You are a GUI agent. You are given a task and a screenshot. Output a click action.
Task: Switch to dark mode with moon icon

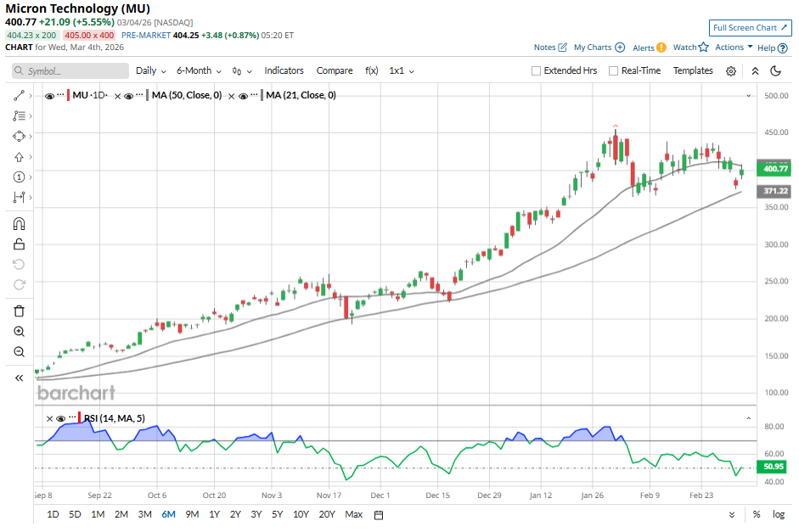click(775, 71)
